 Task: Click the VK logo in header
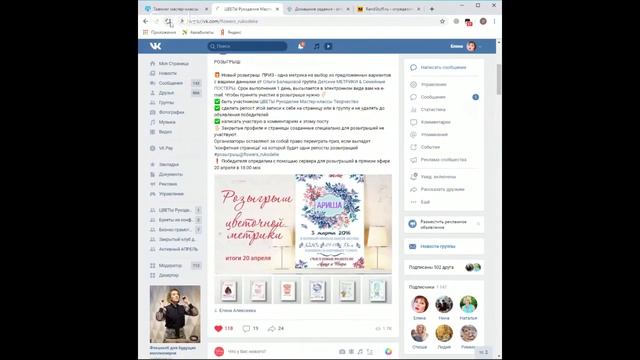tap(156, 46)
